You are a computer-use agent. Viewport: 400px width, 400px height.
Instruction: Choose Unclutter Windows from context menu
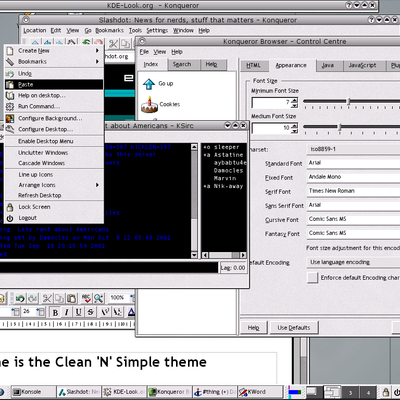tap(54, 153)
